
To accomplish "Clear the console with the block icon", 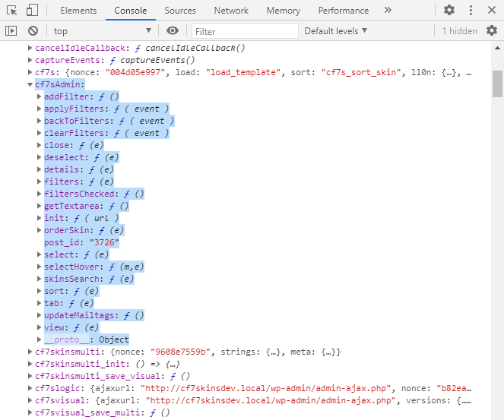I will (33, 31).
